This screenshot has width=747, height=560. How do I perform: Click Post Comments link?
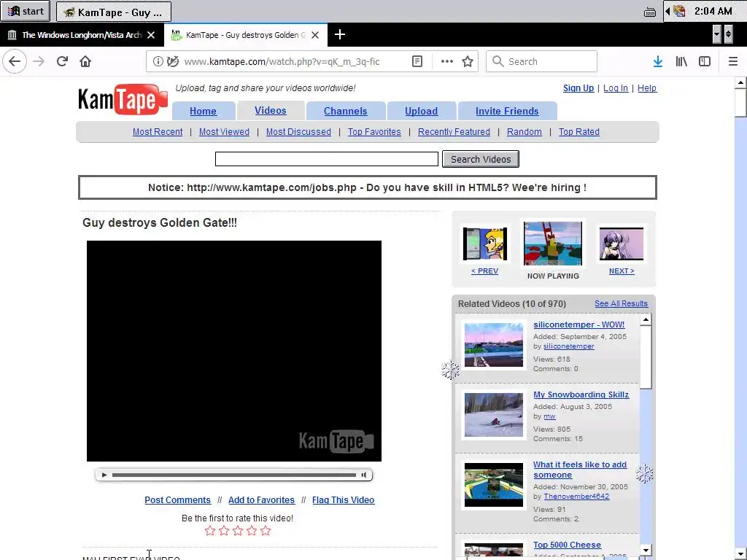pyautogui.click(x=177, y=500)
